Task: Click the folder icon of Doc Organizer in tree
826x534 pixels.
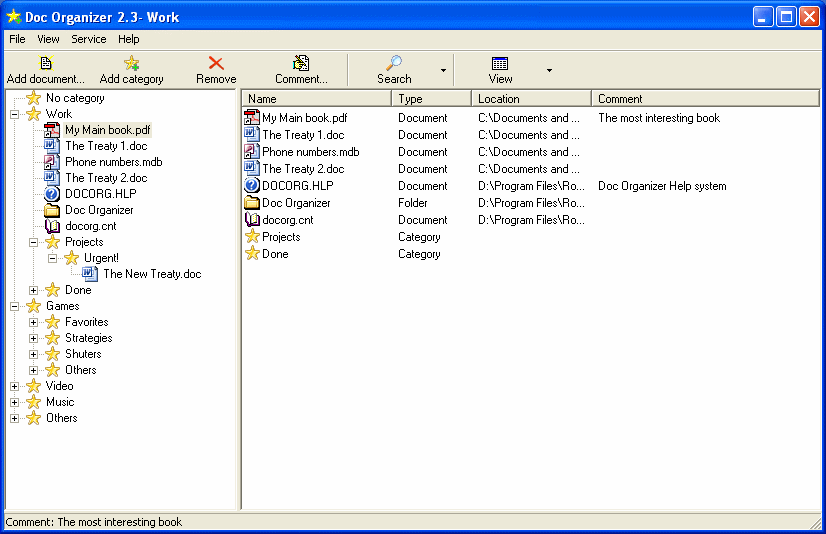Action: (52, 210)
